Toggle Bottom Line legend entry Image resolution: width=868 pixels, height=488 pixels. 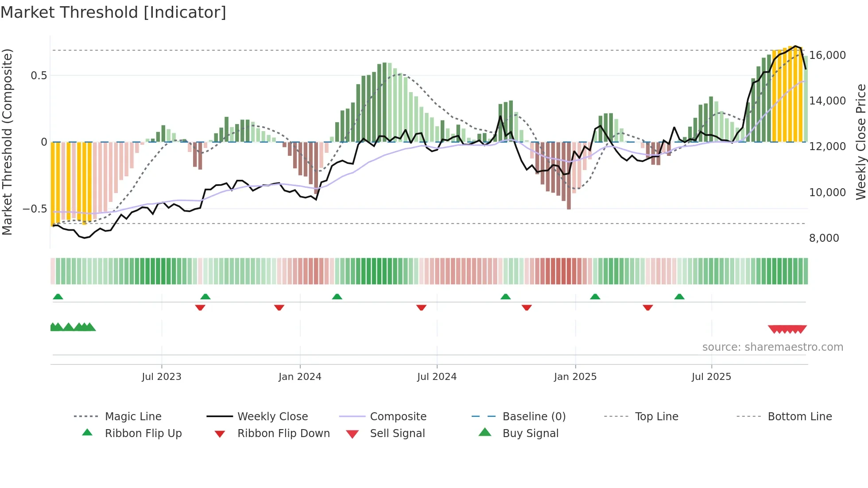coord(799,416)
